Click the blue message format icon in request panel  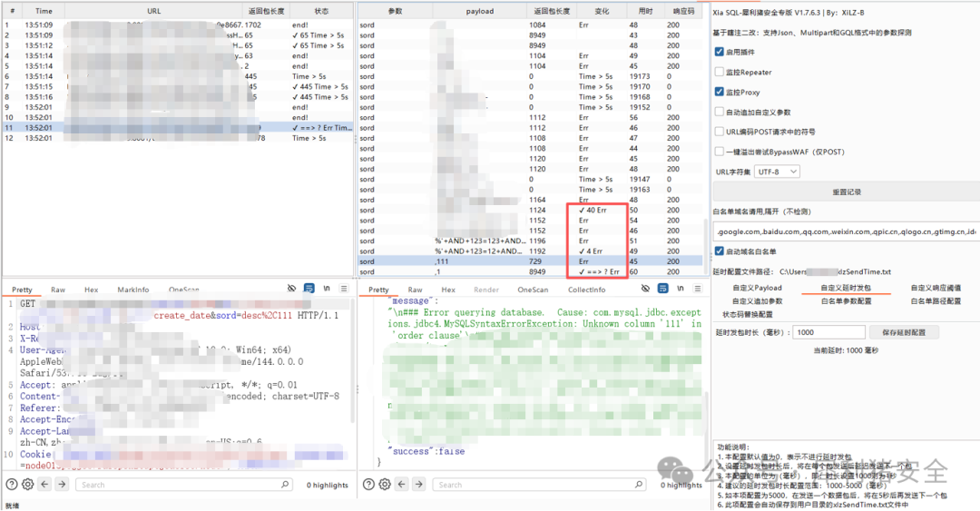[309, 288]
